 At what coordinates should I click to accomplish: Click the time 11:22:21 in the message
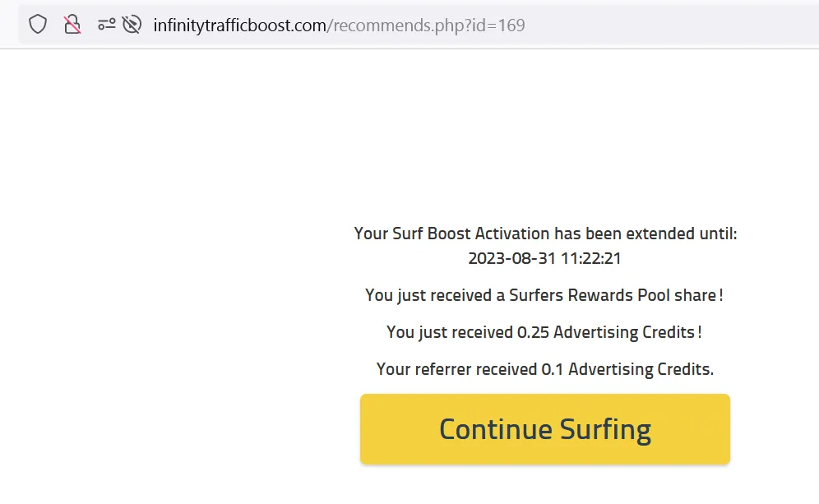pos(590,258)
